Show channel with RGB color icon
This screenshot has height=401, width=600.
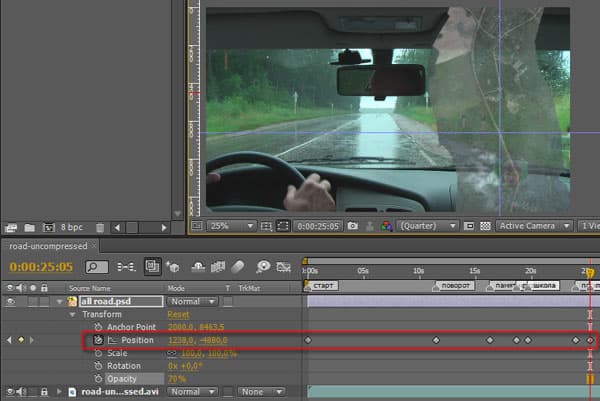click(x=386, y=226)
